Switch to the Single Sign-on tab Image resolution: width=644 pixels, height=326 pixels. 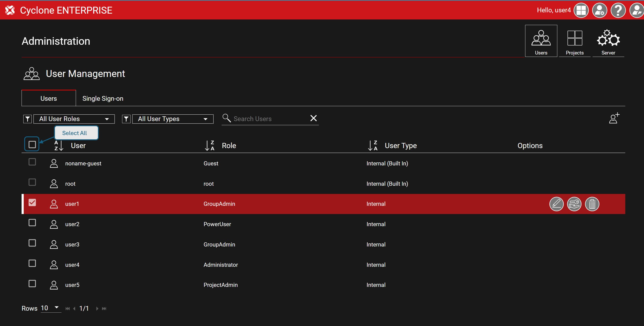(x=103, y=99)
